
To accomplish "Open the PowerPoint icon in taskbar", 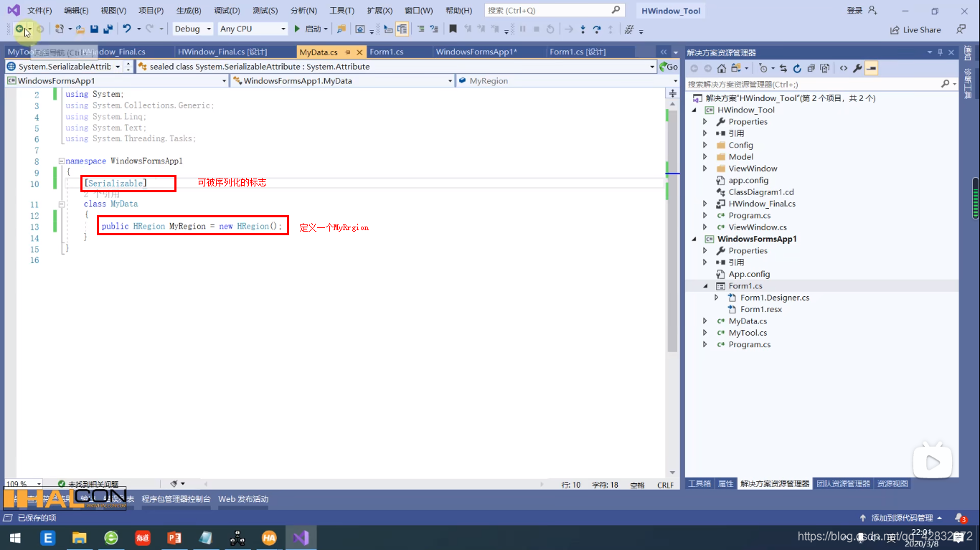I will (174, 537).
